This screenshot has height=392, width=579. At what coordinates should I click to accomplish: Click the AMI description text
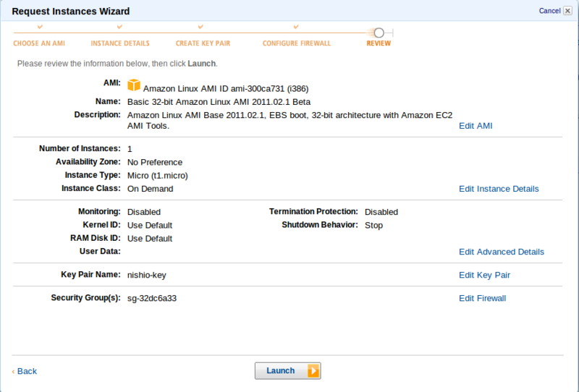[290, 120]
